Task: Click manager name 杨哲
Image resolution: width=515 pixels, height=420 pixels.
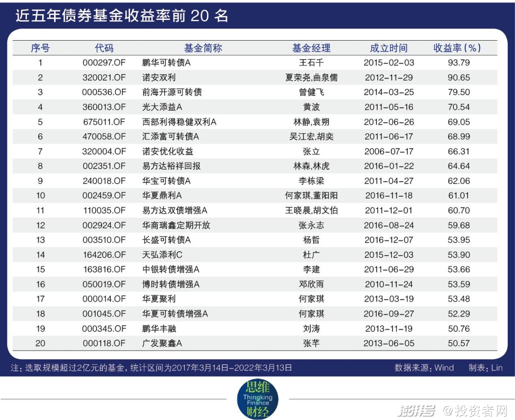Action: click(x=312, y=240)
